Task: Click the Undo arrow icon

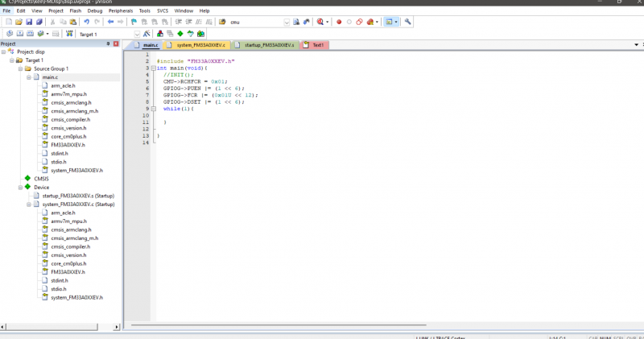Action: (x=86, y=22)
